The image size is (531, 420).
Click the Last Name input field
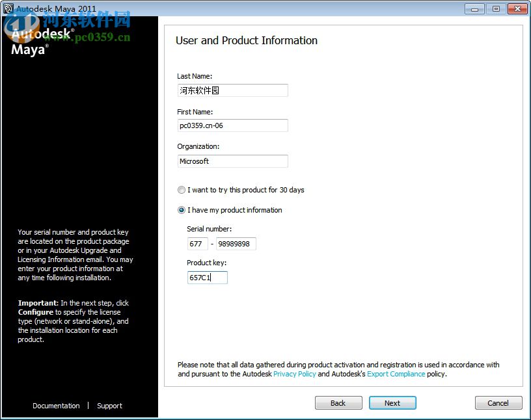pyautogui.click(x=233, y=90)
